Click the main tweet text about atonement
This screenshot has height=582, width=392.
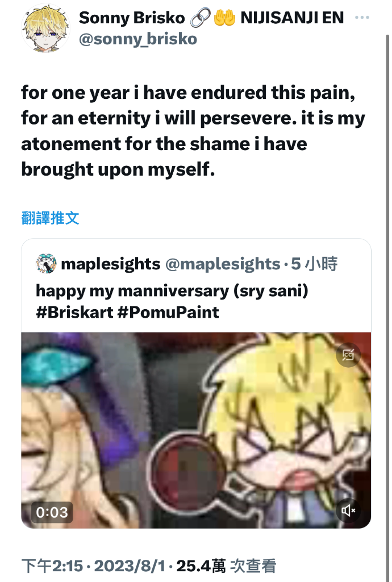point(193,131)
